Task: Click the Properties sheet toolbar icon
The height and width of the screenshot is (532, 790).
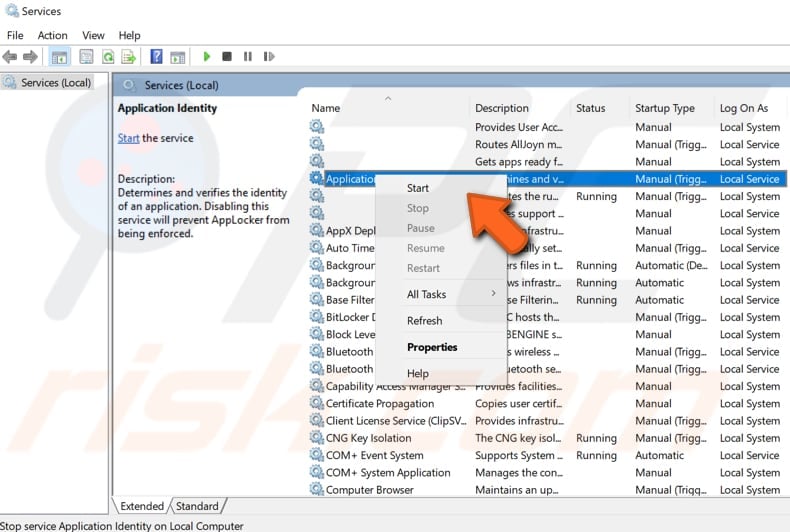Action: click(86, 56)
